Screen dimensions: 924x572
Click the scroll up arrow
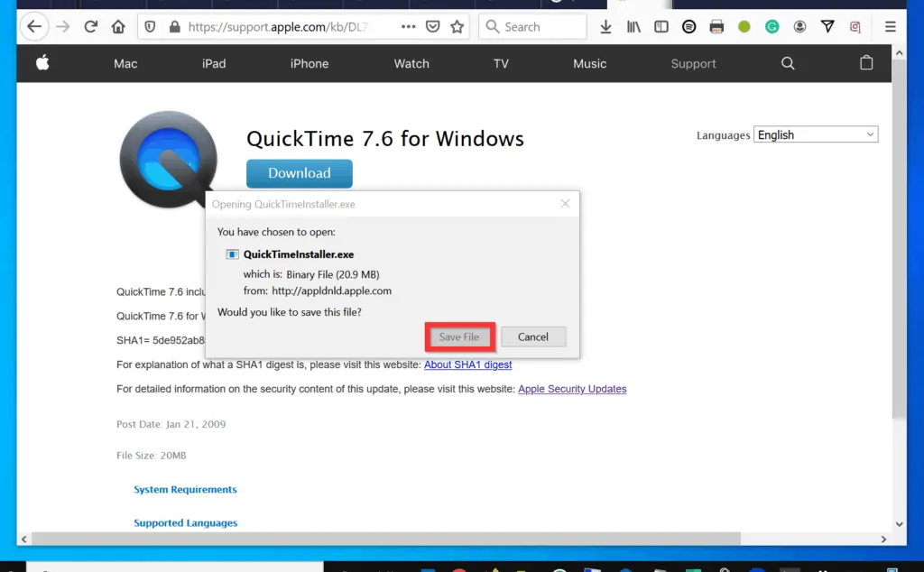tap(899, 53)
